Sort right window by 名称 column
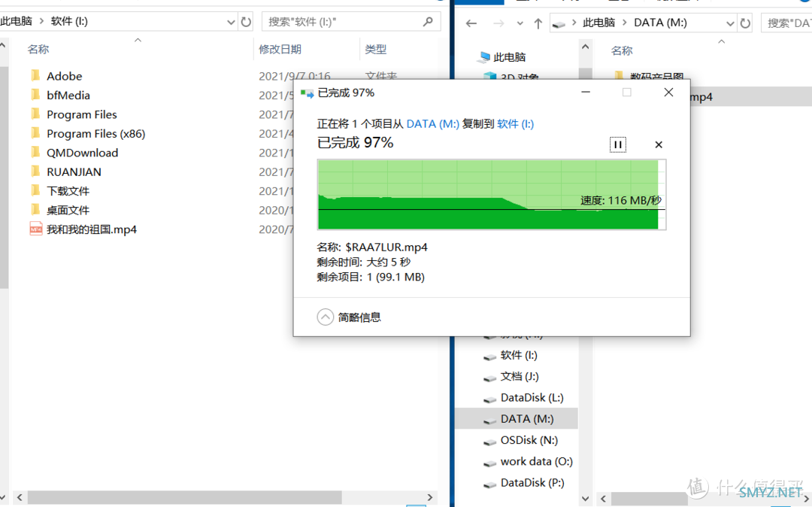The height and width of the screenshot is (507, 812). tap(622, 50)
